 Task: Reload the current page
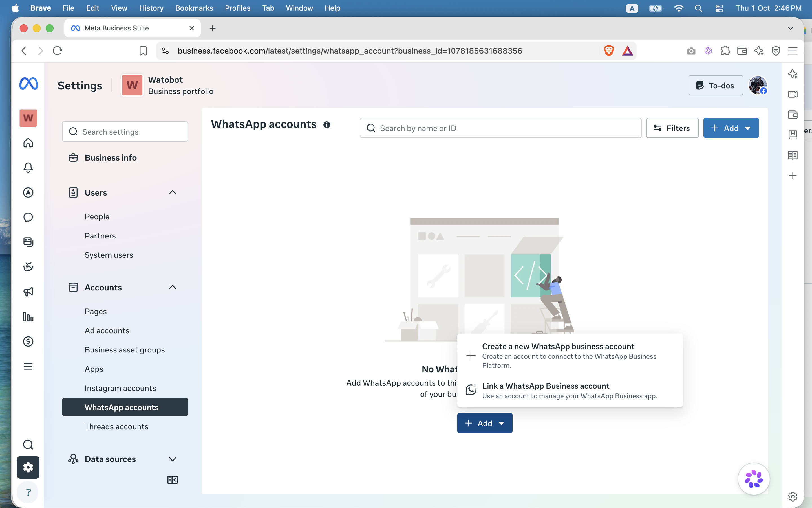coord(58,51)
